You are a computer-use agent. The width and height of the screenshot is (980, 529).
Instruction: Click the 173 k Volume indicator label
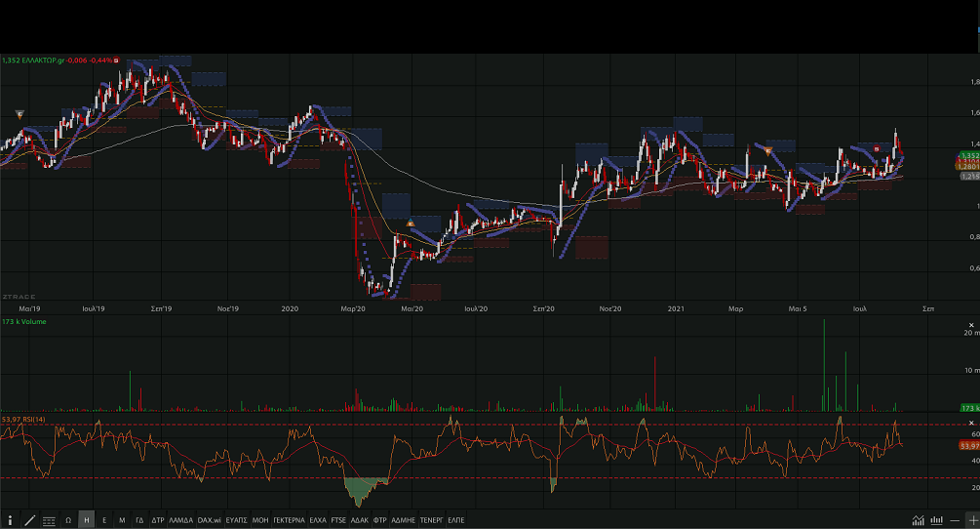point(24,321)
